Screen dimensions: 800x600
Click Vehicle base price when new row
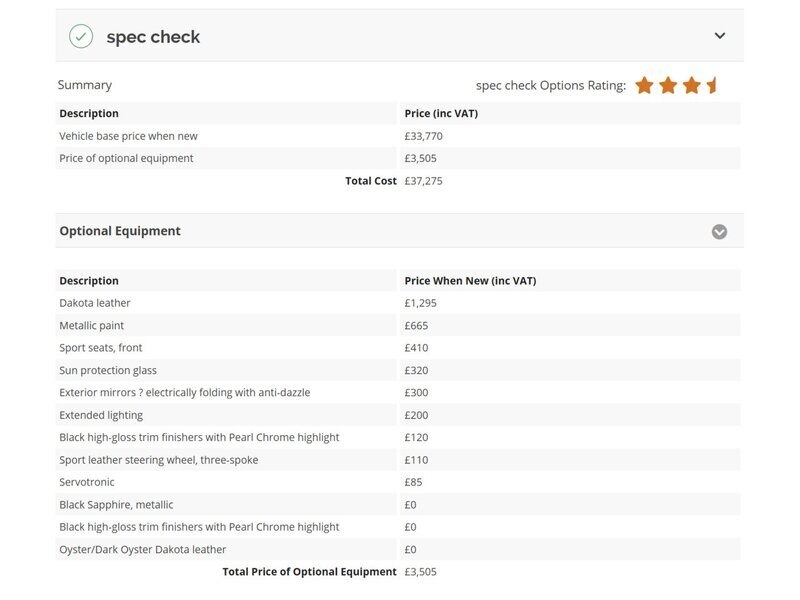point(398,136)
